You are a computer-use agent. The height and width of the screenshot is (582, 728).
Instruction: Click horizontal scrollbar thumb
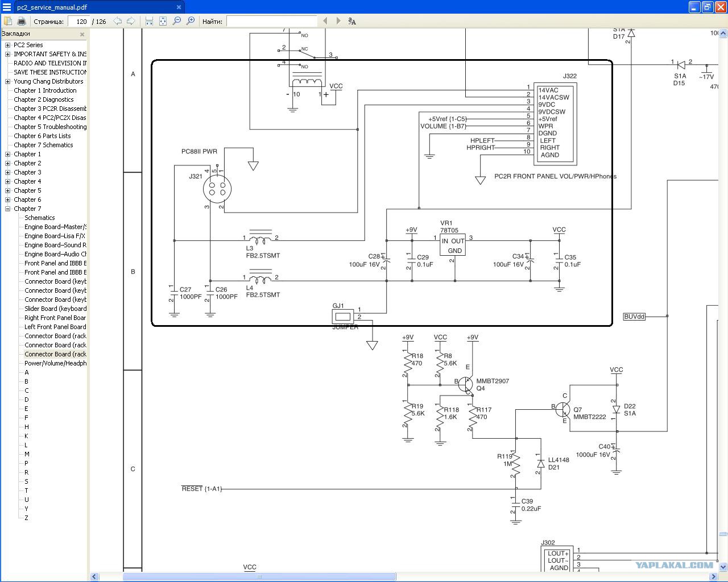[259, 577]
